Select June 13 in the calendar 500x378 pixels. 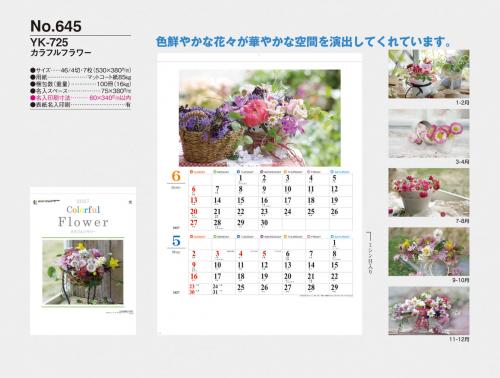pos(194,200)
